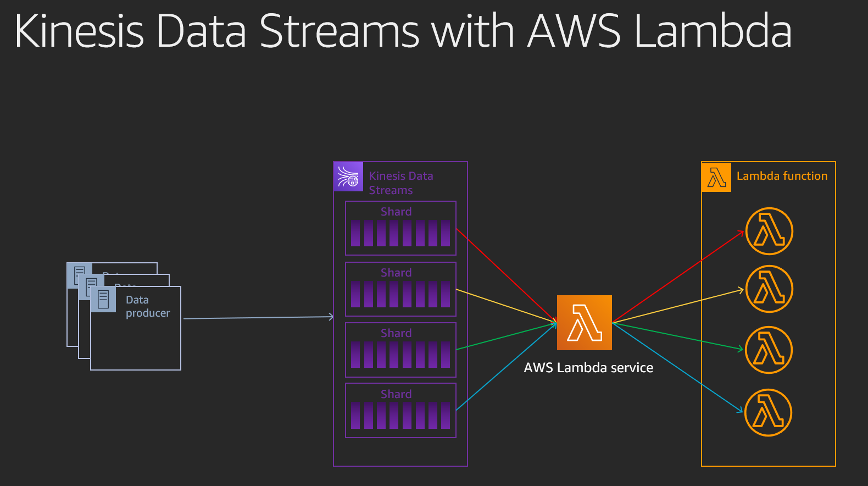Click the Shard box with the red arrow
This screenshot has width=868, height=486.
pos(400,228)
